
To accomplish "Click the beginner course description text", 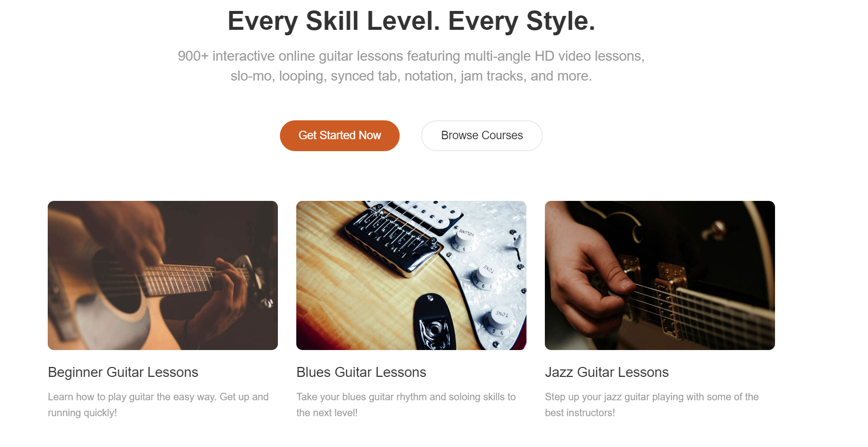I will 158,404.
